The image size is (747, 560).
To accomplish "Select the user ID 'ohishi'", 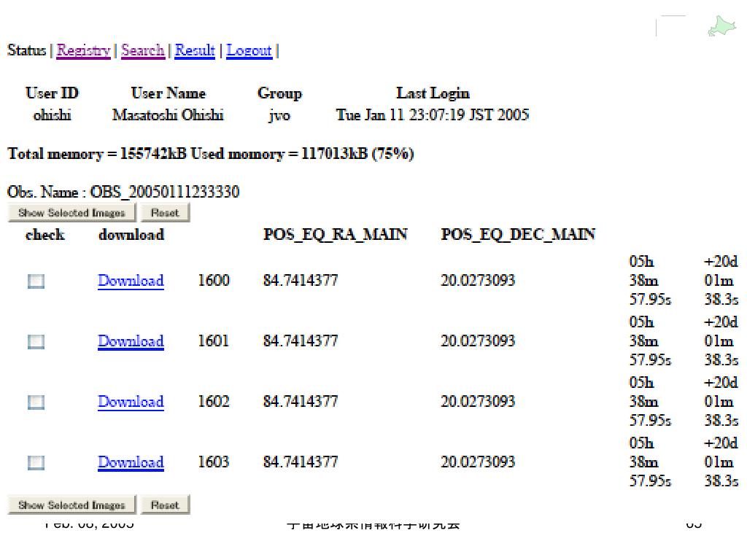I will pyautogui.click(x=53, y=114).
